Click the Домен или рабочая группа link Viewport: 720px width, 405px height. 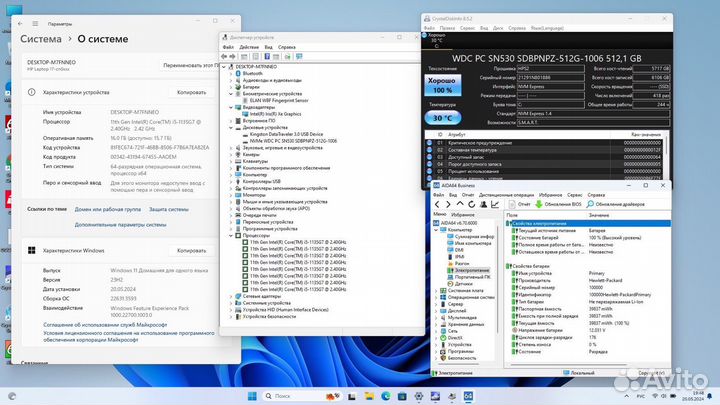coord(107,209)
